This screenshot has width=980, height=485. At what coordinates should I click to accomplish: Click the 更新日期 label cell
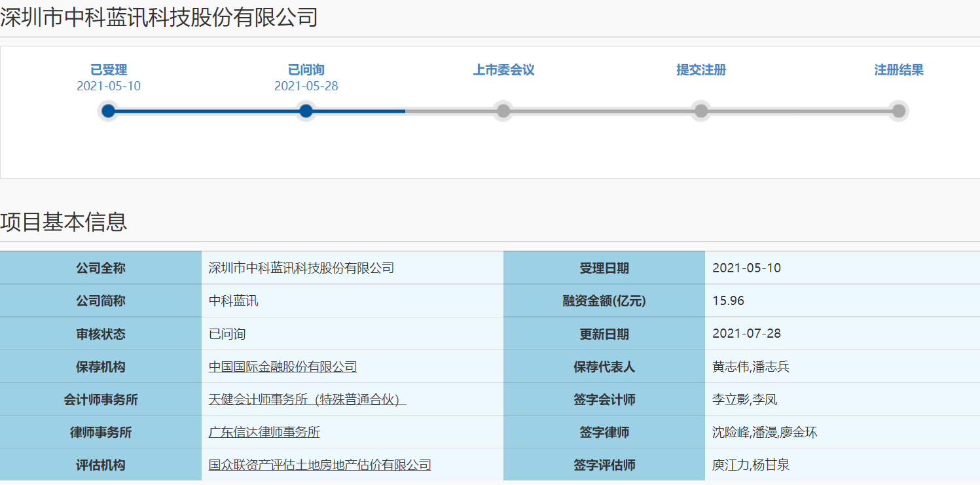(604, 334)
